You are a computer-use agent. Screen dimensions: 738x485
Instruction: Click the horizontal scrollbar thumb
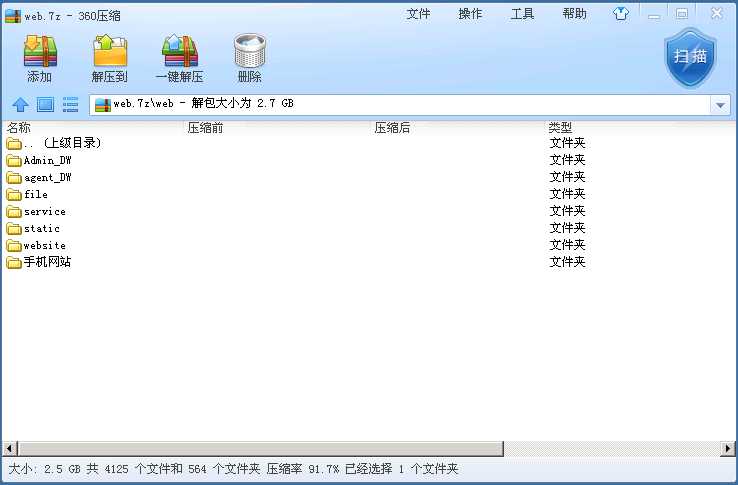pos(261,449)
